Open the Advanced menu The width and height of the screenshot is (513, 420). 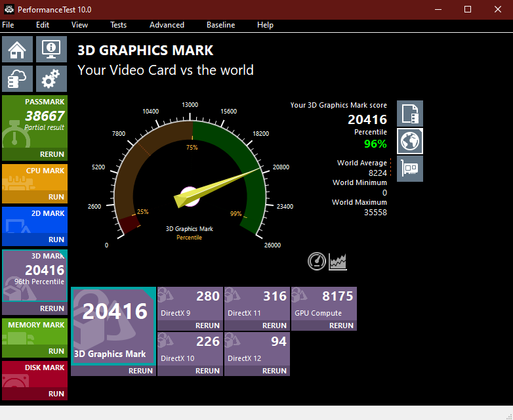click(x=167, y=25)
